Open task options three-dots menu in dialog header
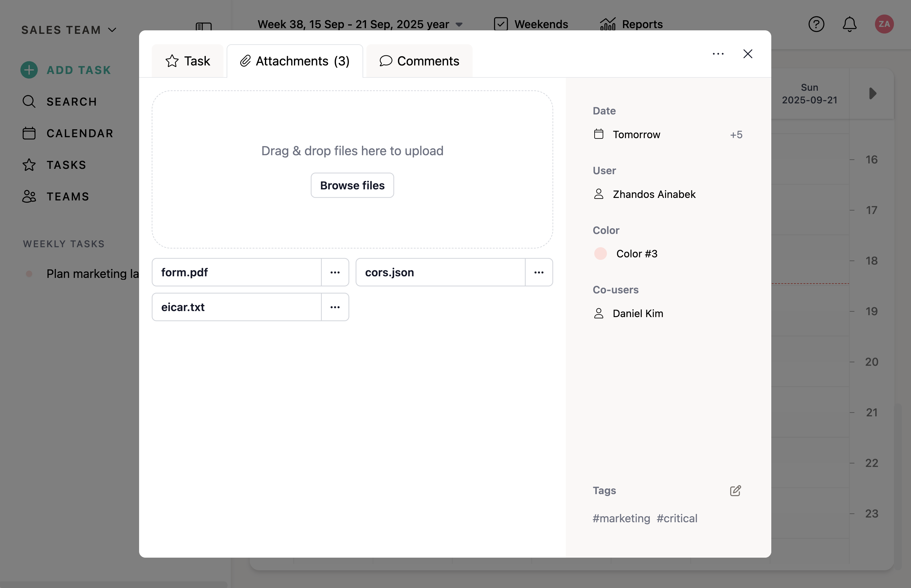The width and height of the screenshot is (911, 588). coord(718,54)
